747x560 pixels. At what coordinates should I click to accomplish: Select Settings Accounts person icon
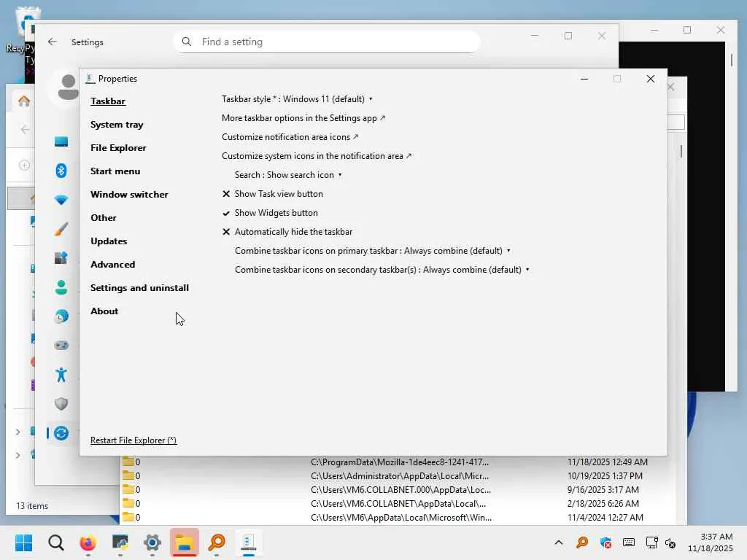coord(61,287)
